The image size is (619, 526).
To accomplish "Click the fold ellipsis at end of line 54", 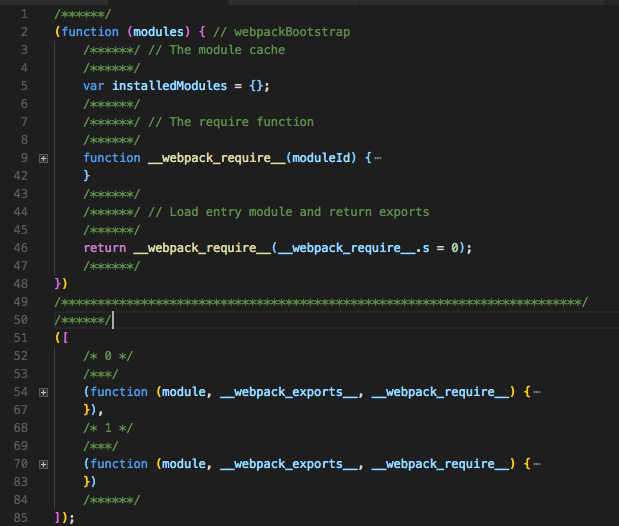I will coord(536,392).
